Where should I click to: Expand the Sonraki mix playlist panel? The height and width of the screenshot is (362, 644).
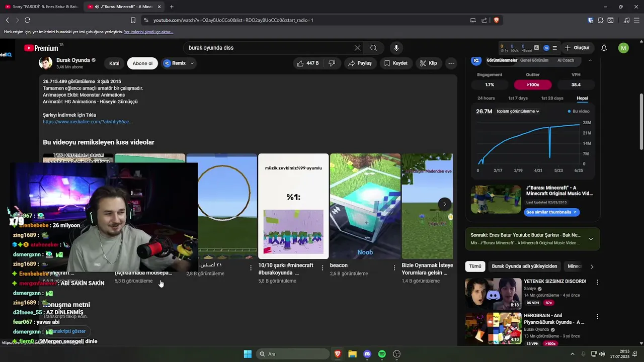click(591, 239)
